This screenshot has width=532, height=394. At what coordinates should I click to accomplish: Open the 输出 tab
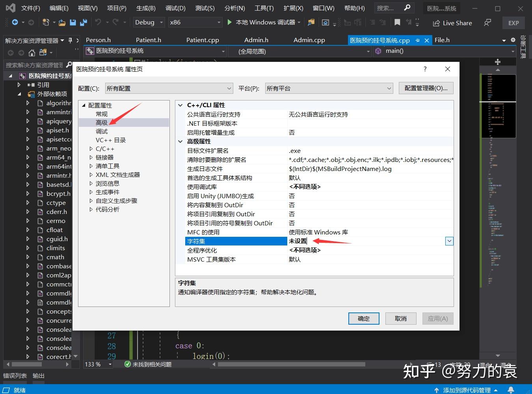click(x=39, y=375)
